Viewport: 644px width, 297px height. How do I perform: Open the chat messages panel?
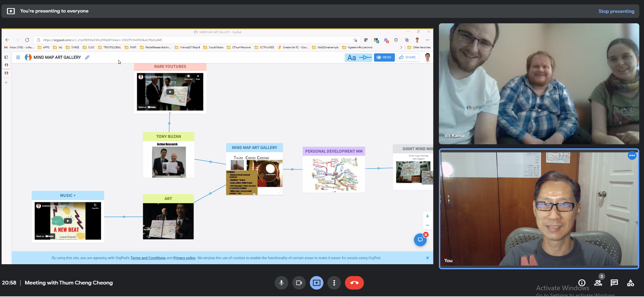pos(614,283)
